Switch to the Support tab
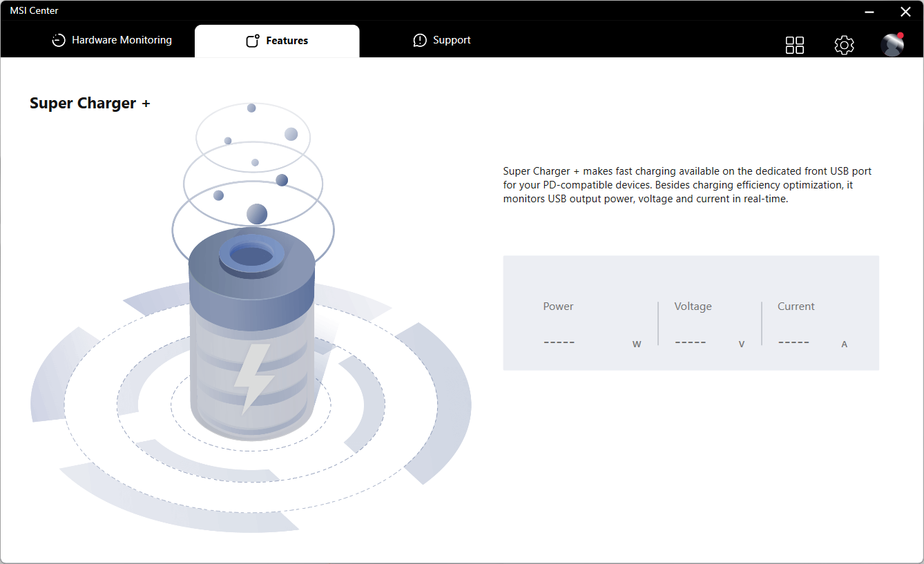924x564 pixels. coord(442,41)
